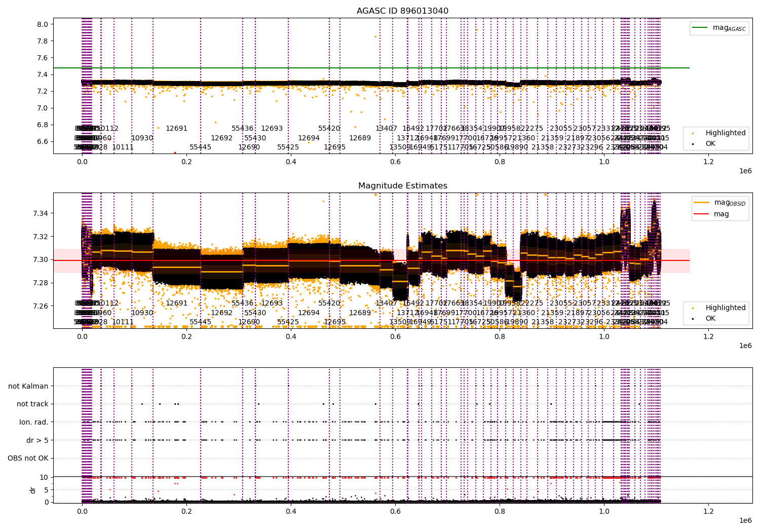Click obsid label '10930' in the top plot
Image resolution: width=760 pixels, height=532 pixels.
[142, 138]
